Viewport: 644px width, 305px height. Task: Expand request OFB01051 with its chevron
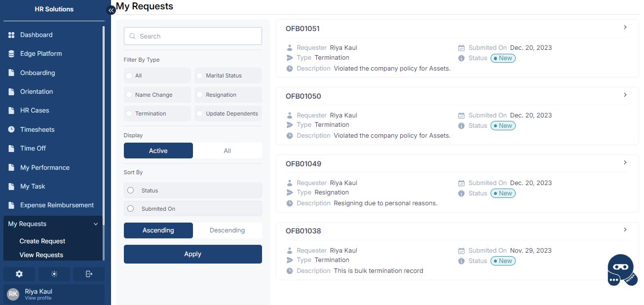pos(625,28)
